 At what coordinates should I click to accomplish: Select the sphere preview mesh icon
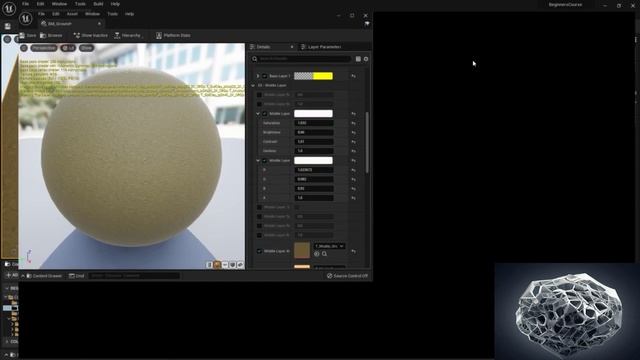coord(217,265)
